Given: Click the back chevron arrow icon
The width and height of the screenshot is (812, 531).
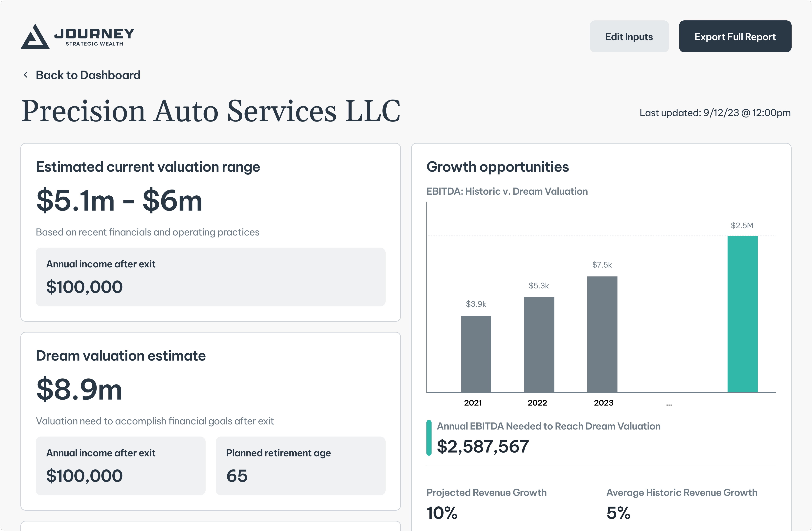Looking at the screenshot, I should [x=26, y=75].
